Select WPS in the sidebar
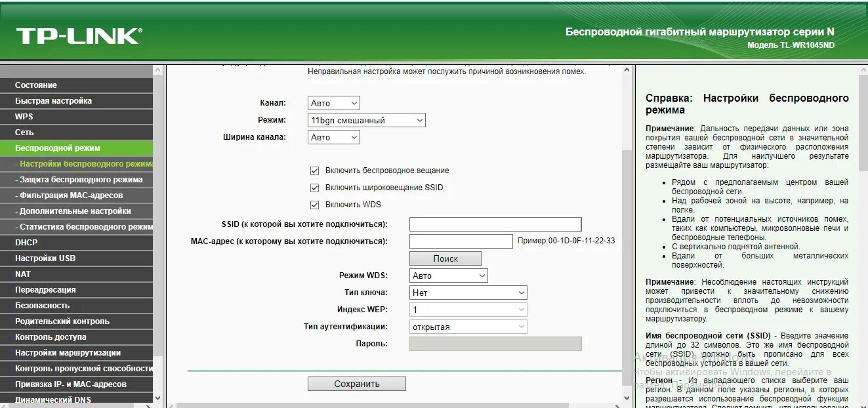The height and width of the screenshot is (408, 868). [76, 117]
